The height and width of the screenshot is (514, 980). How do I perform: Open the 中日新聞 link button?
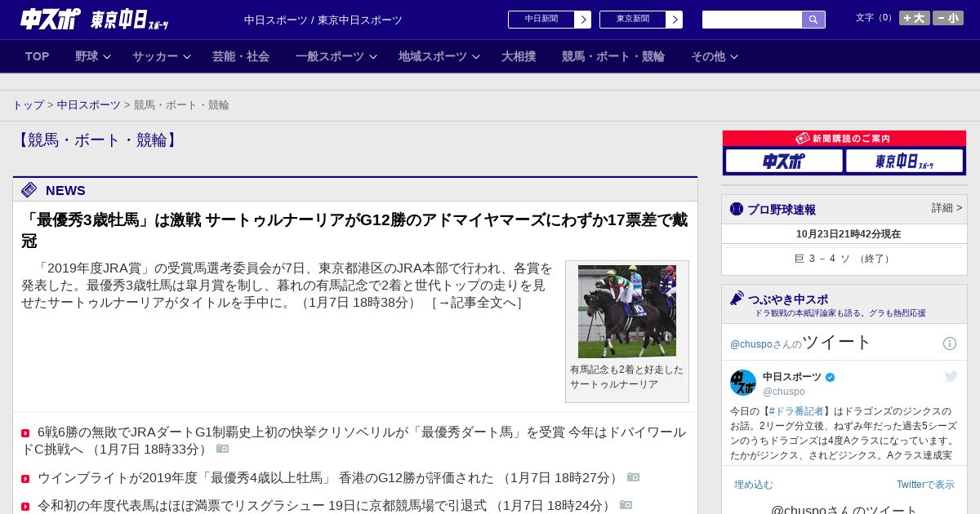[x=550, y=20]
